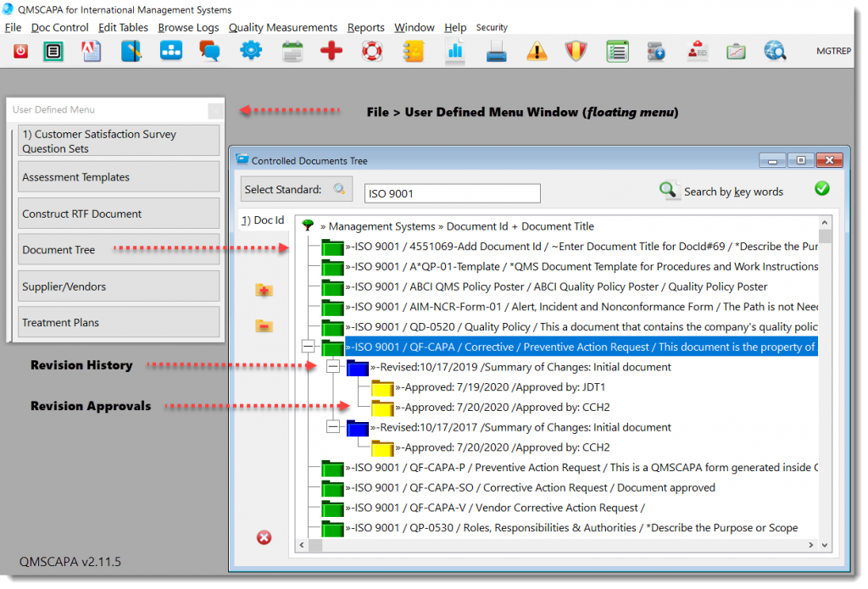Open the clipboard chart icon
The image size is (868, 589).
(x=736, y=52)
